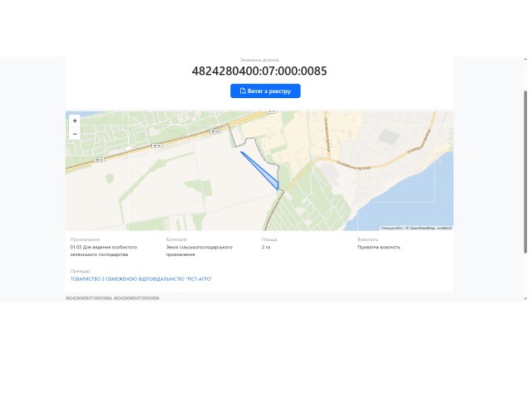Open the Leaflet attribution link
532x399 pixels.
coord(444,228)
